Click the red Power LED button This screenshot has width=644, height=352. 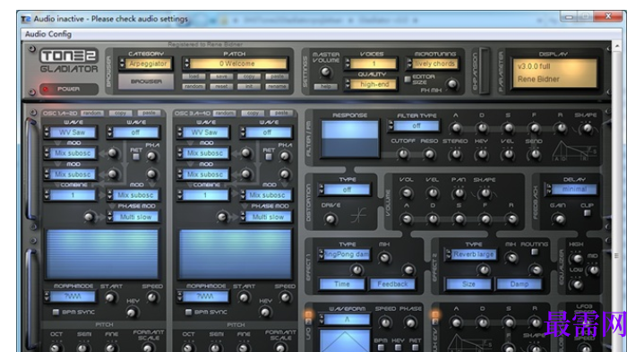pos(46,90)
